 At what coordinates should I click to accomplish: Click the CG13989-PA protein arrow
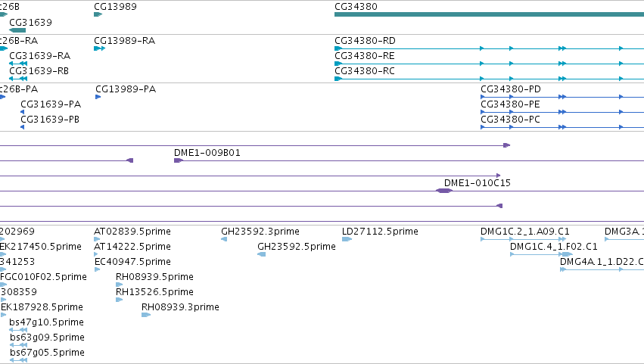pos(98,97)
